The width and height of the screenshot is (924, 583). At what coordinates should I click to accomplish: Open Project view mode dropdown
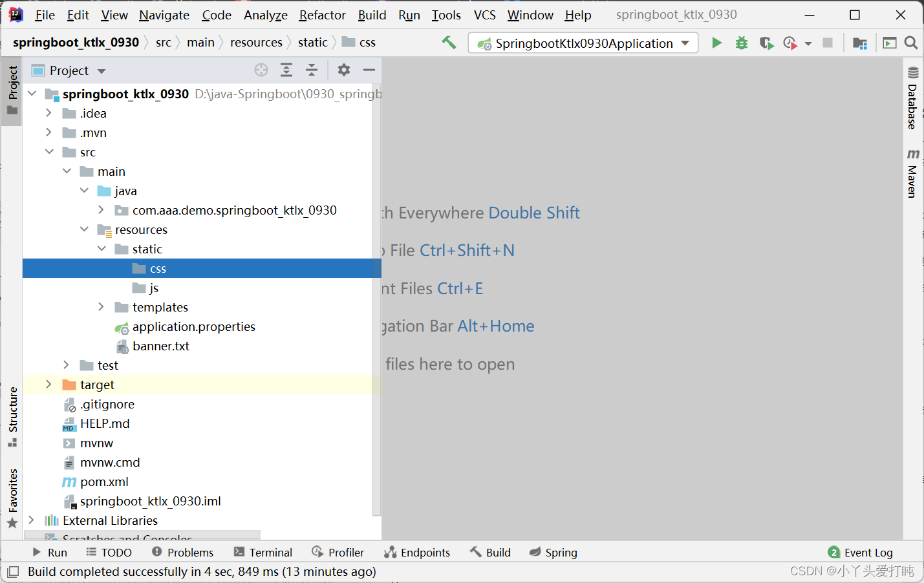[102, 71]
